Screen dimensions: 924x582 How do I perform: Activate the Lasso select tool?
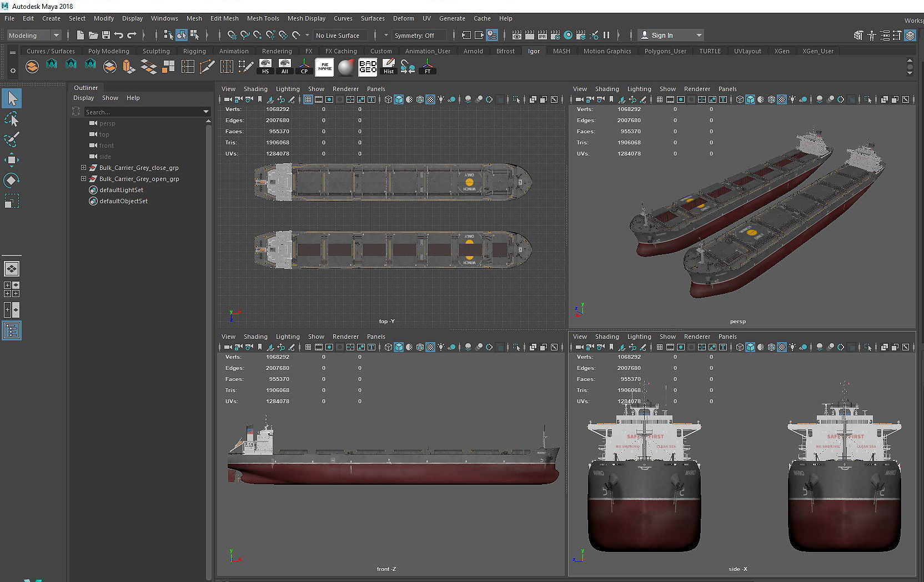pyautogui.click(x=12, y=119)
